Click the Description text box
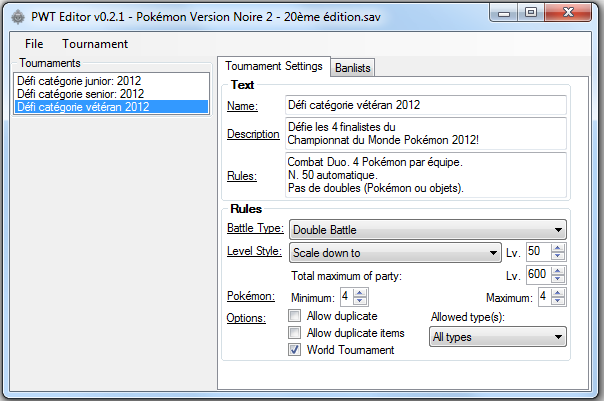This screenshot has width=604, height=401. [x=426, y=134]
